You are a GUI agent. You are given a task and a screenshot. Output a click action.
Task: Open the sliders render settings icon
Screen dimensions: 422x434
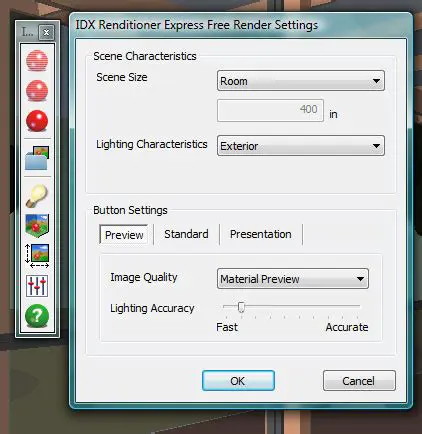click(37, 286)
